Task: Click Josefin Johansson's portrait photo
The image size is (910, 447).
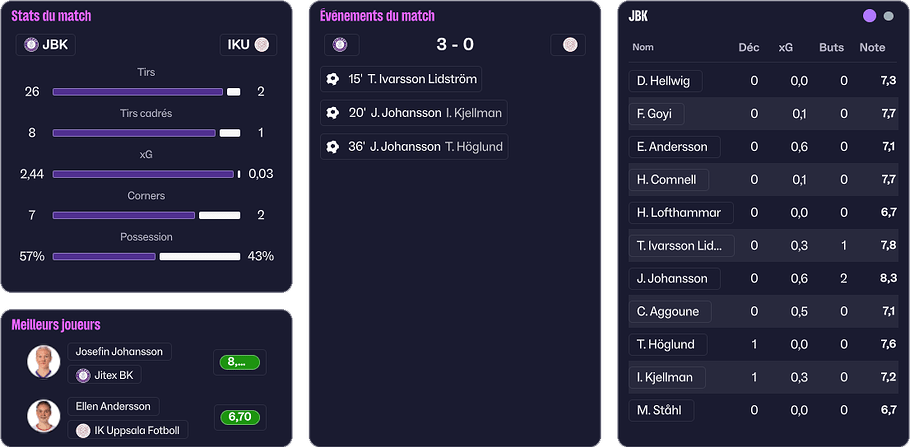Action: 44,362
